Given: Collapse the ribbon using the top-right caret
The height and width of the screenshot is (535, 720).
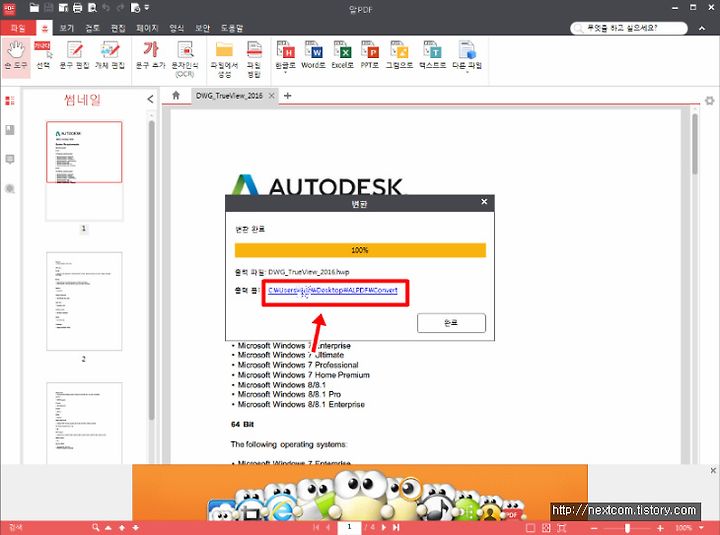Looking at the screenshot, I should [702, 28].
